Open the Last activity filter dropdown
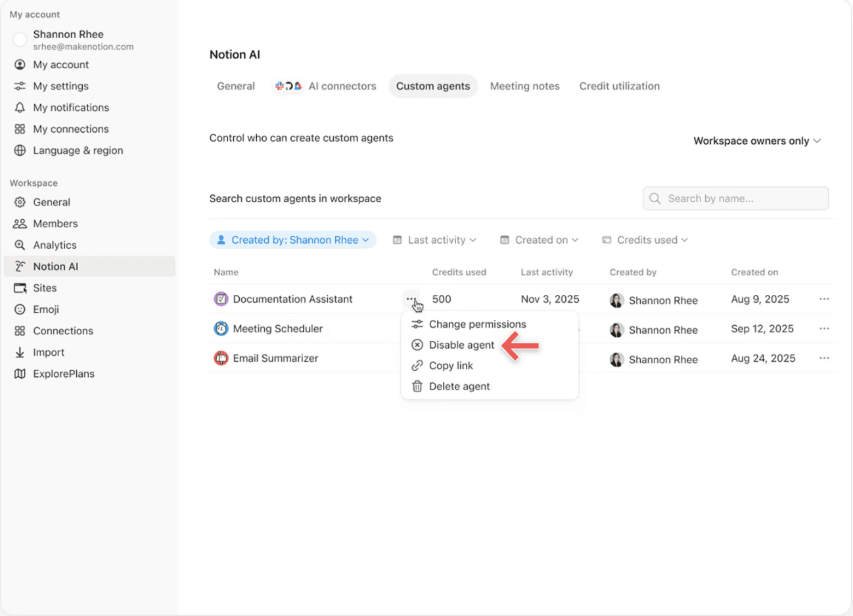The height and width of the screenshot is (616, 853). pyautogui.click(x=435, y=240)
